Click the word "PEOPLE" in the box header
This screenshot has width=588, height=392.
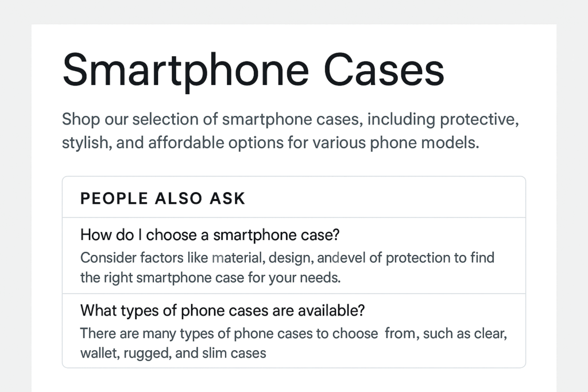(x=114, y=198)
